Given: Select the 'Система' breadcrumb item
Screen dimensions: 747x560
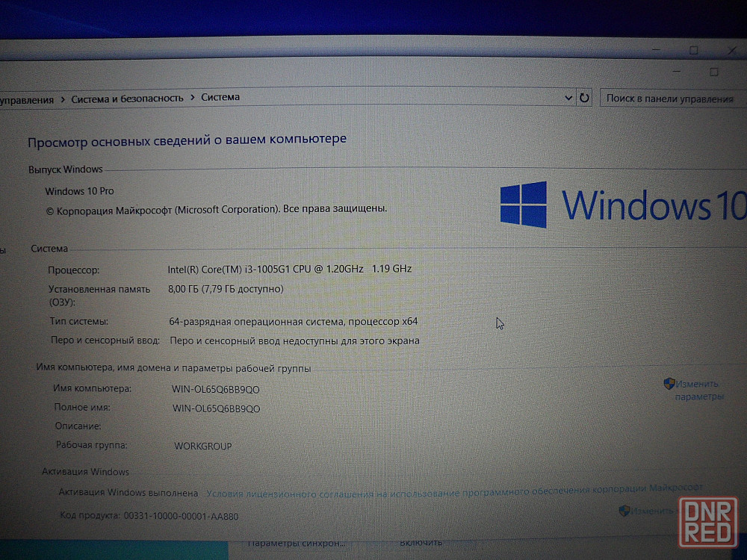Looking at the screenshot, I should (x=220, y=97).
